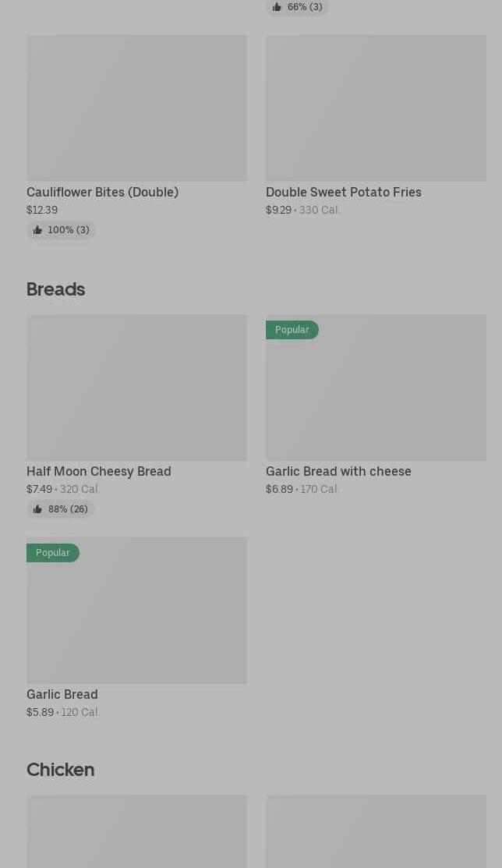Select the Half Moon Cheesy Bread name
502x868 pixels.
[x=98, y=471]
